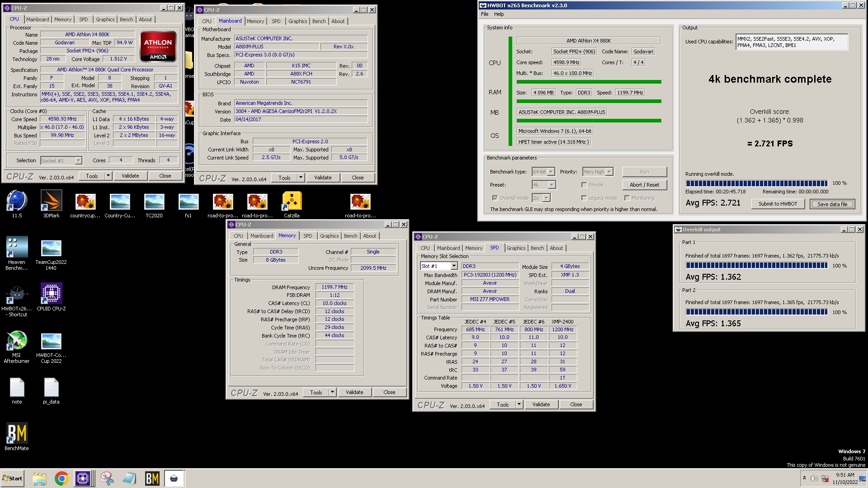Open the Overkill 2x multiplier dropdown
This screenshot has height=488, width=868.
coord(541,198)
